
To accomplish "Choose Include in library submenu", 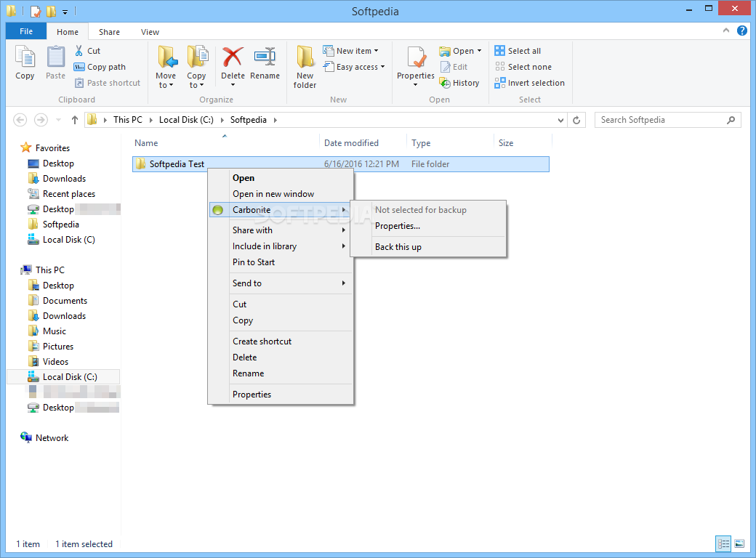I will [x=281, y=246].
